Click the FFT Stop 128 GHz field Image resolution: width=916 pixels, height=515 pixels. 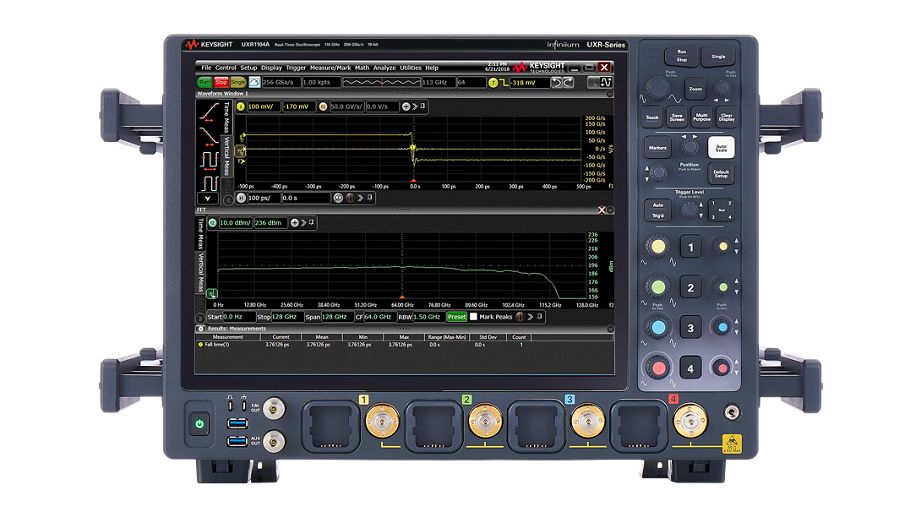point(288,316)
